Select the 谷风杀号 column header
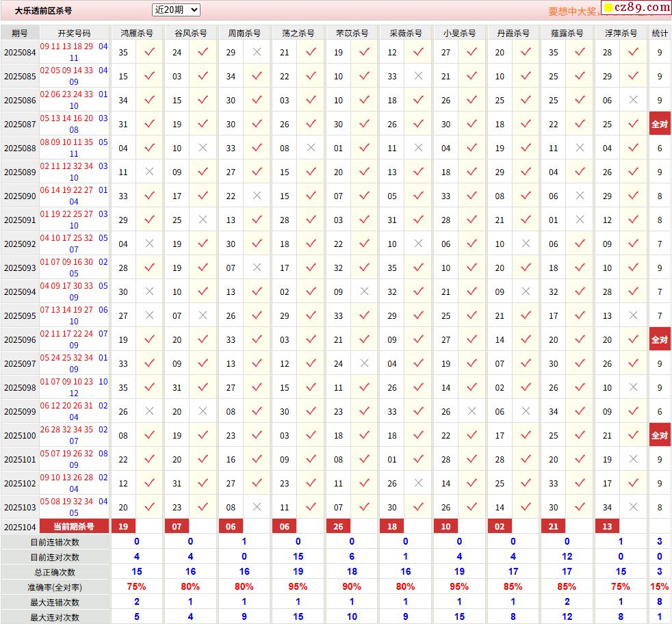The width and height of the screenshot is (672, 624). click(191, 33)
